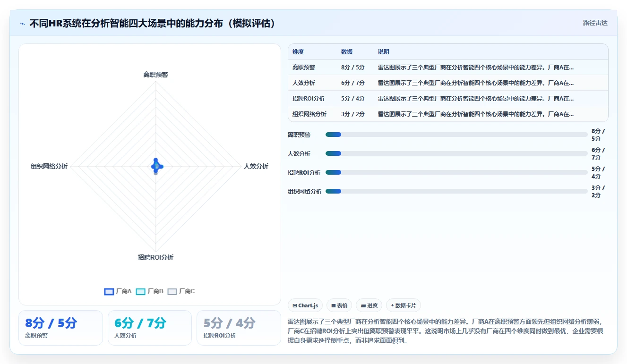Click the 招聘ROI分析 radar axis label
This screenshot has height=364, width=627.
(156, 257)
